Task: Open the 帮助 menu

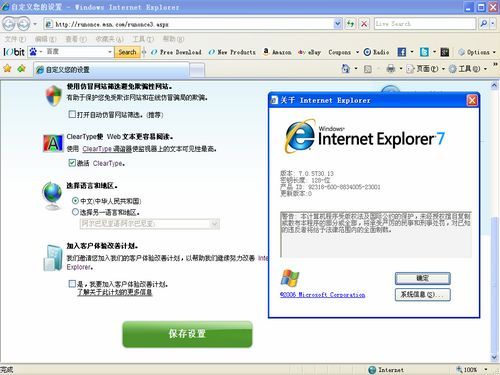Action: (173, 39)
